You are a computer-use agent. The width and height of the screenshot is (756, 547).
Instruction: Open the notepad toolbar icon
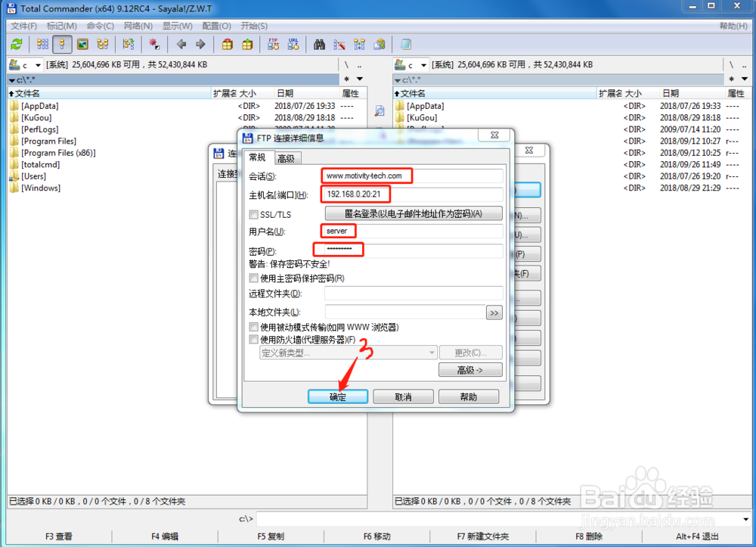tap(406, 45)
